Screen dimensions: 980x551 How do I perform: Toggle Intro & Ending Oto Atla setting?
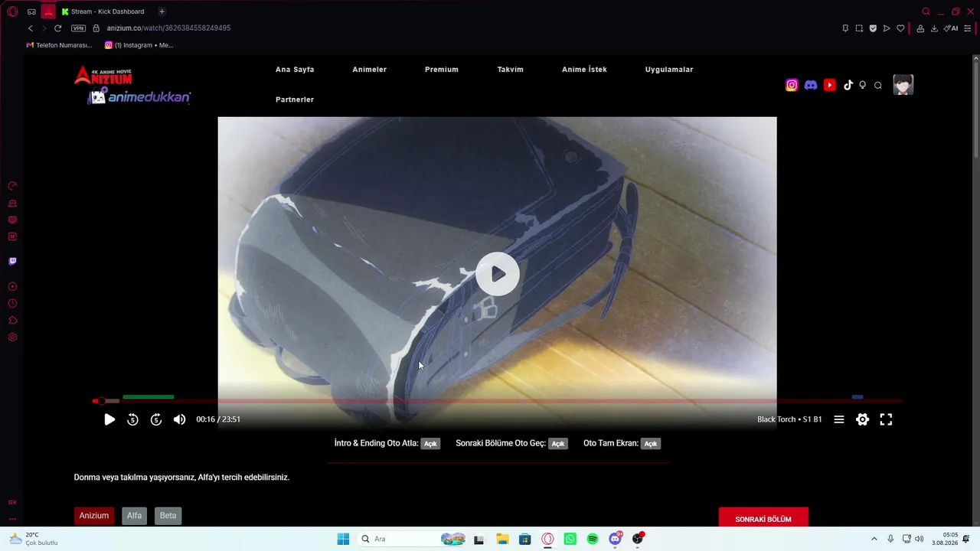pyautogui.click(x=430, y=443)
